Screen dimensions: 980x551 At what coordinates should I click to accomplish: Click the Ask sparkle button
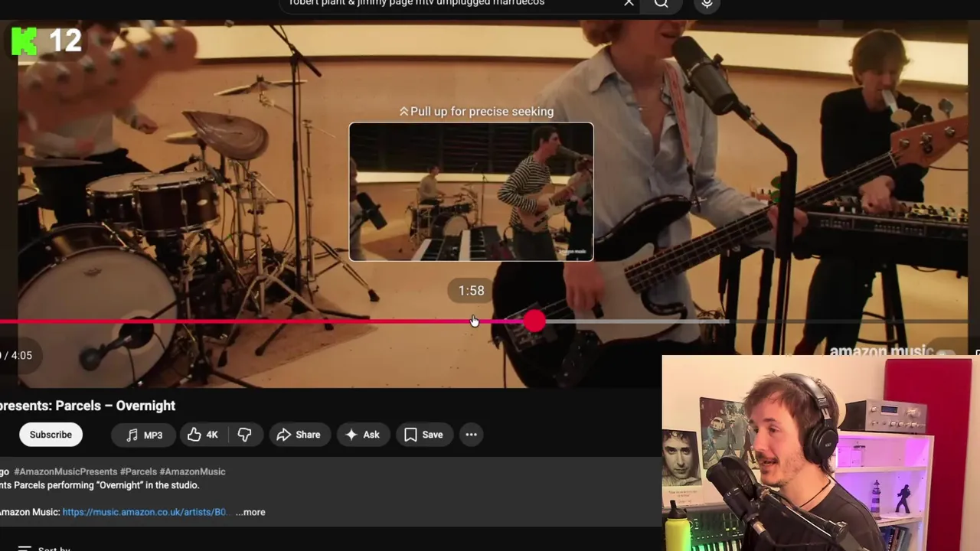pos(362,435)
